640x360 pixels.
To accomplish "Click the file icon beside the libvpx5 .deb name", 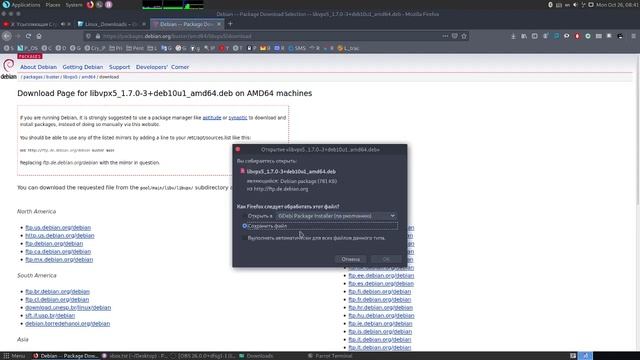I will click(242, 171).
